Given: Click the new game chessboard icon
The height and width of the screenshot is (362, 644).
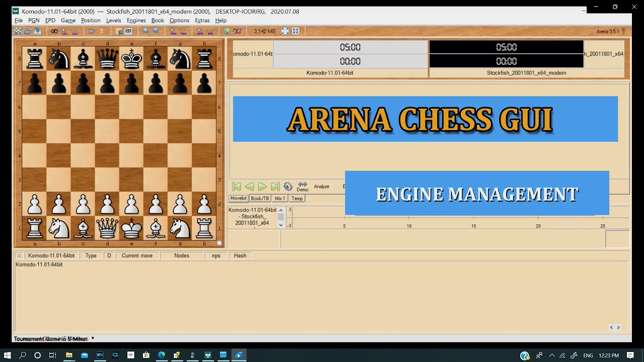Looking at the screenshot, I should [x=18, y=31].
